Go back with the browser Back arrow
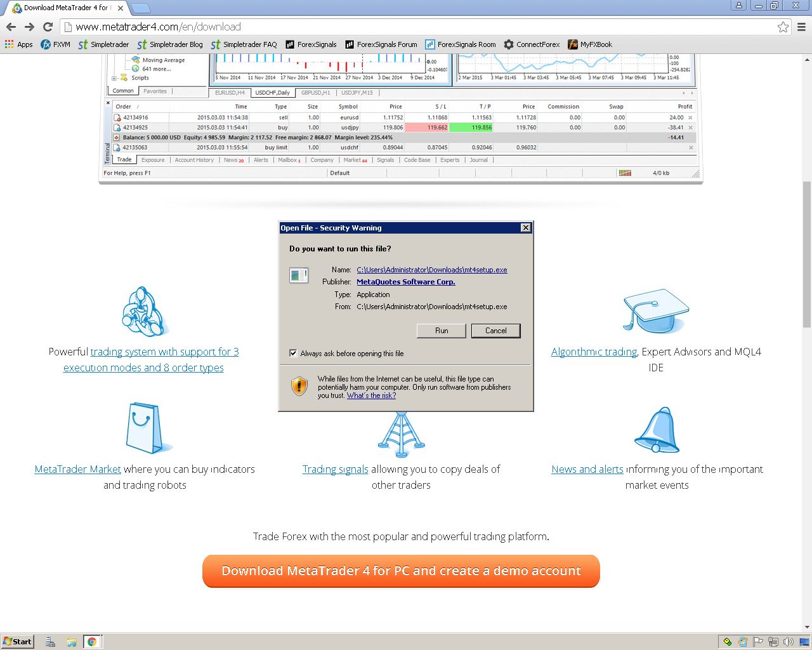 (11, 27)
